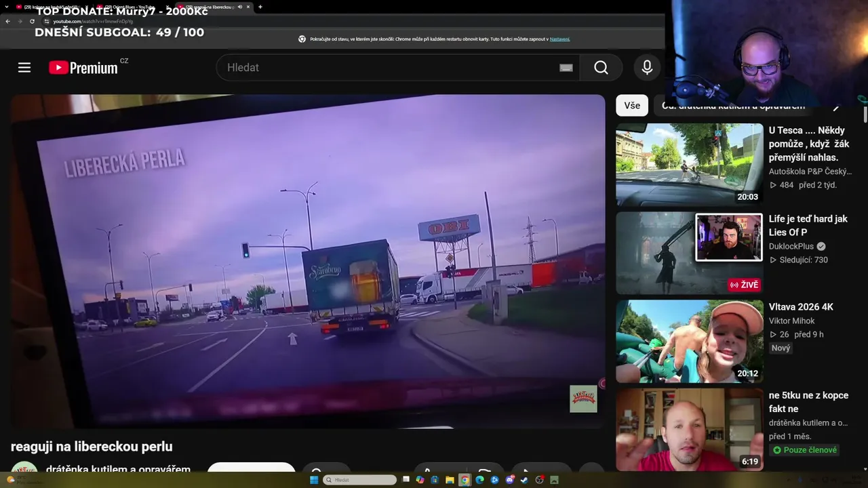Image resolution: width=868 pixels, height=488 pixels.
Task: Click the main video player
Action: 308,261
